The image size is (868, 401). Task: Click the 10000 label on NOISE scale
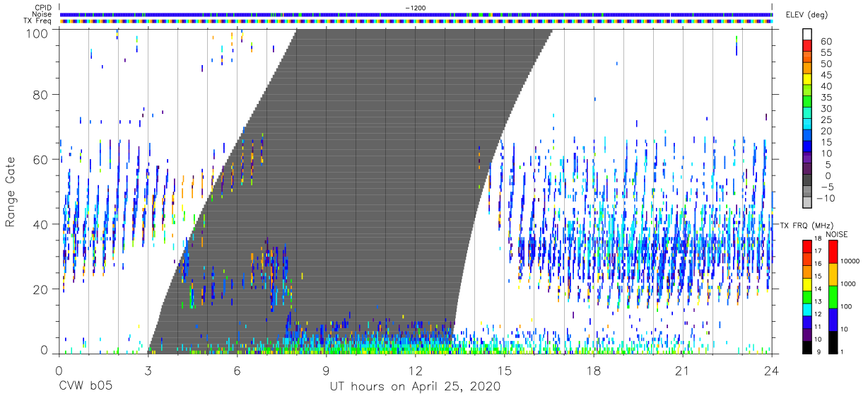pos(850,262)
